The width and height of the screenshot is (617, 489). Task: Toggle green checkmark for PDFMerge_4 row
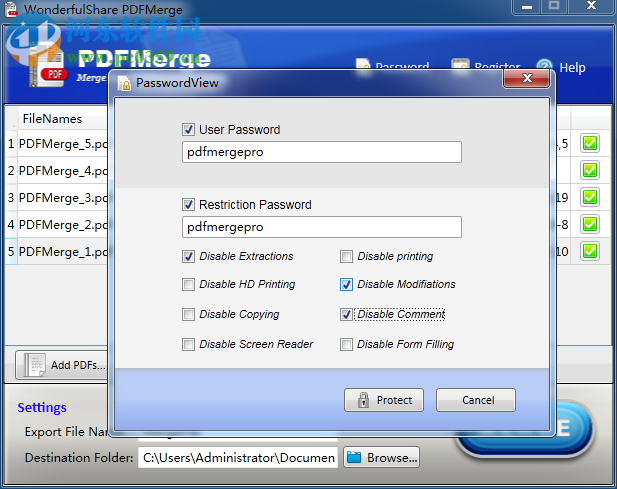tap(590, 170)
